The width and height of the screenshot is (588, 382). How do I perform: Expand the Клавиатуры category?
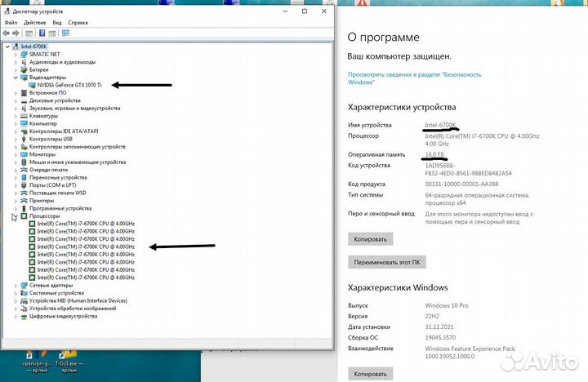(16, 116)
